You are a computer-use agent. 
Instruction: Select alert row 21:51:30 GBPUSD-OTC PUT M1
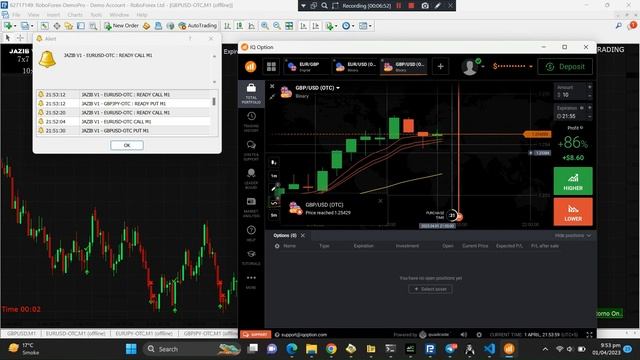pos(124,131)
